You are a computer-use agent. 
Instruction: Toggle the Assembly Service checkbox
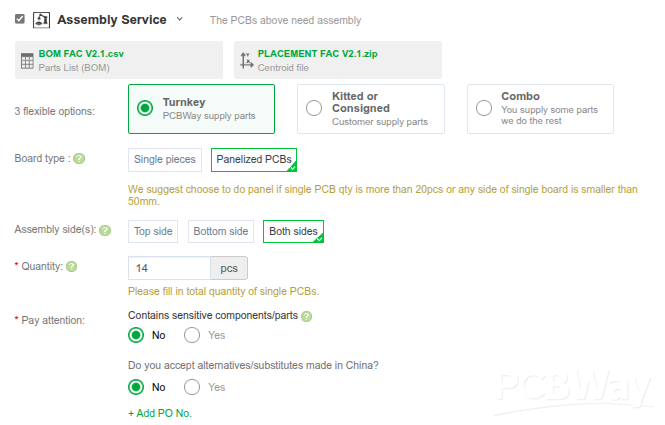(x=20, y=18)
